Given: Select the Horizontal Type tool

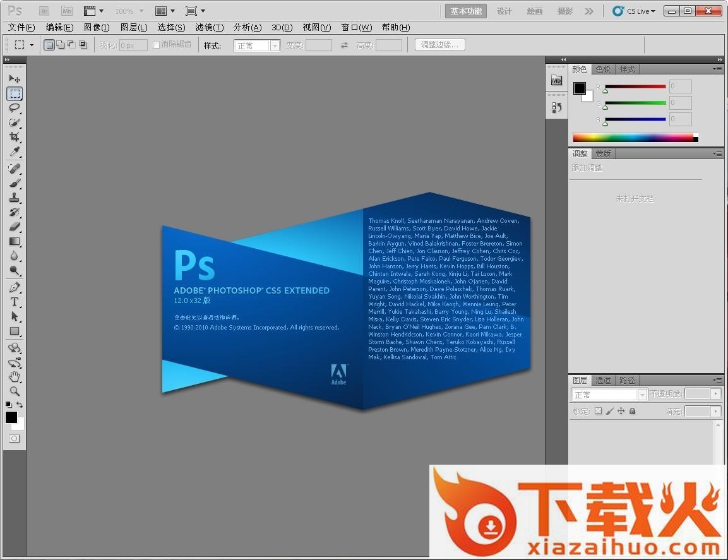Looking at the screenshot, I should 15,302.
